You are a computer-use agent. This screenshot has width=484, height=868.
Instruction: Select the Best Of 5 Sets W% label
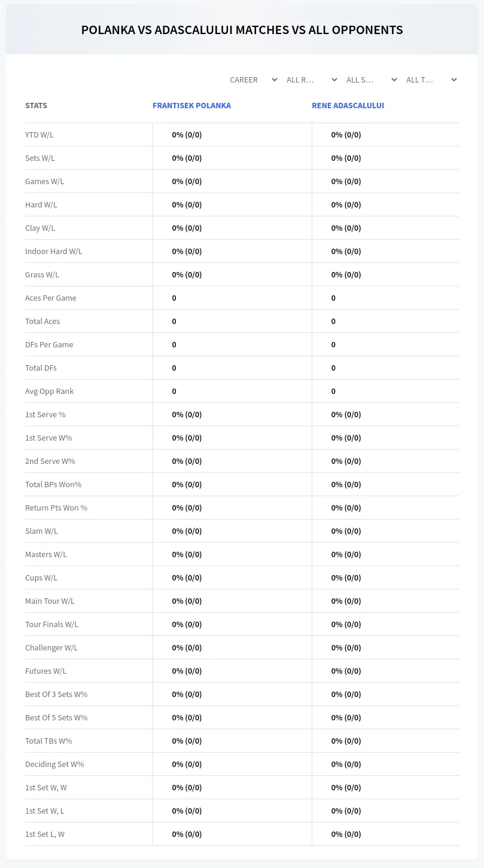[x=56, y=717]
